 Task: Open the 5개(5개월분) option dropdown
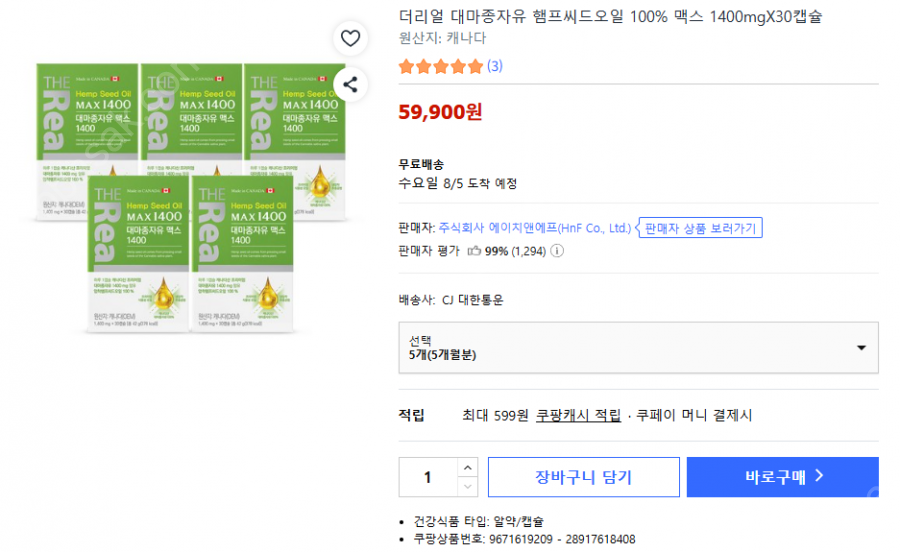638,348
